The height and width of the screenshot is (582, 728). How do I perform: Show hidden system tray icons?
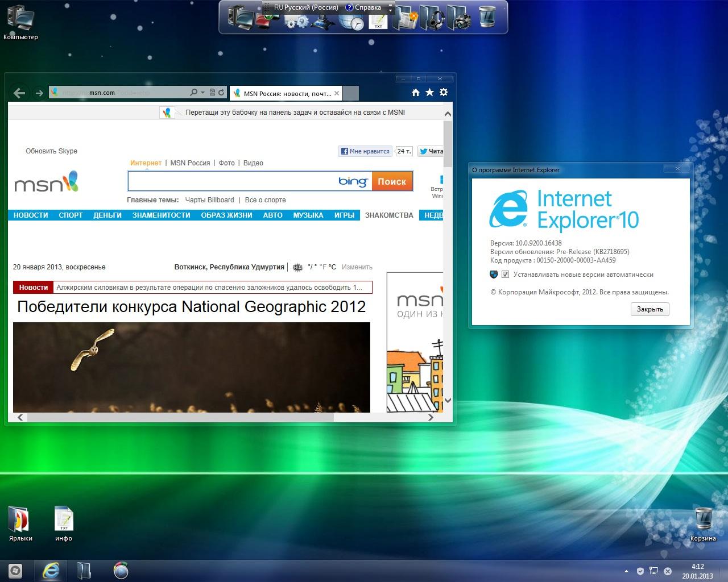coord(626,571)
